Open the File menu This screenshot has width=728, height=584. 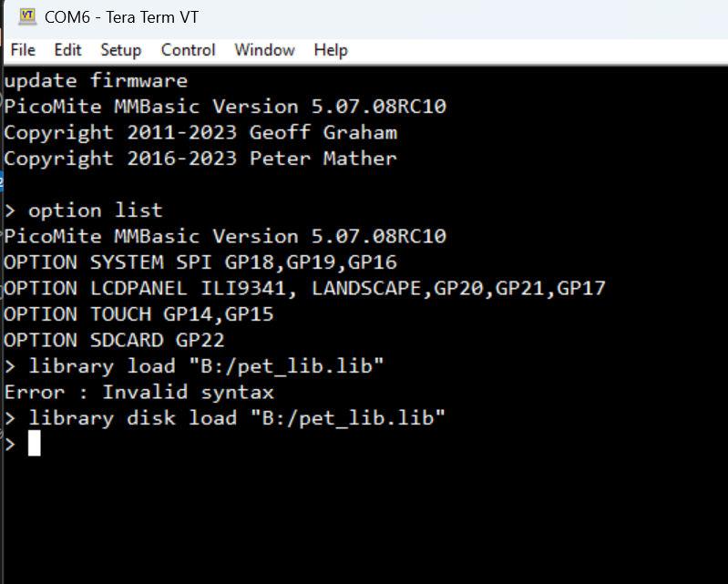click(x=23, y=50)
